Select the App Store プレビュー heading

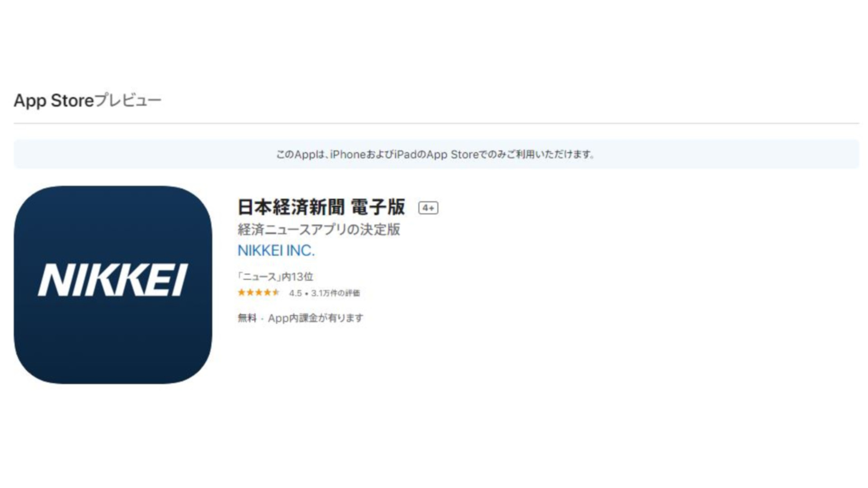(87, 100)
